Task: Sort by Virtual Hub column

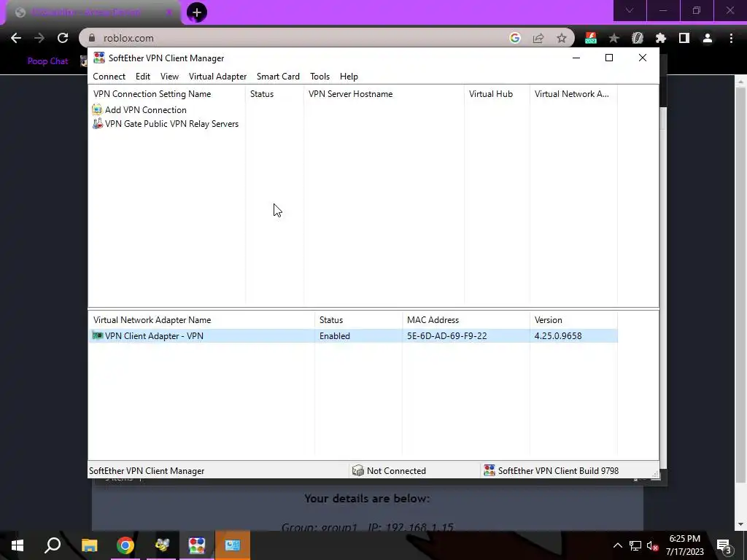Action: pyautogui.click(x=497, y=94)
